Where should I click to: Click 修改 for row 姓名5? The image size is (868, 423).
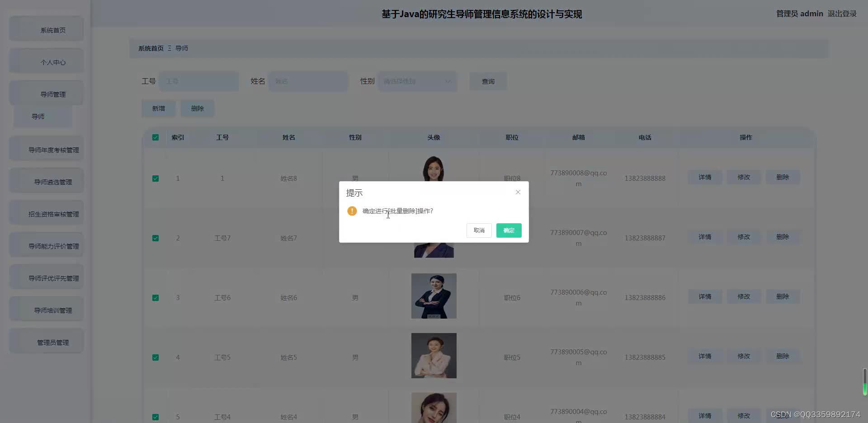(744, 356)
